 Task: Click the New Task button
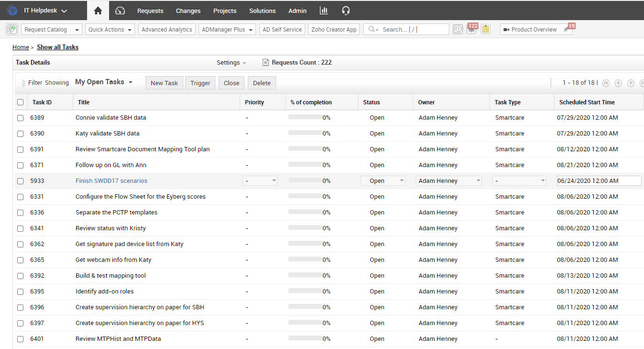[164, 83]
